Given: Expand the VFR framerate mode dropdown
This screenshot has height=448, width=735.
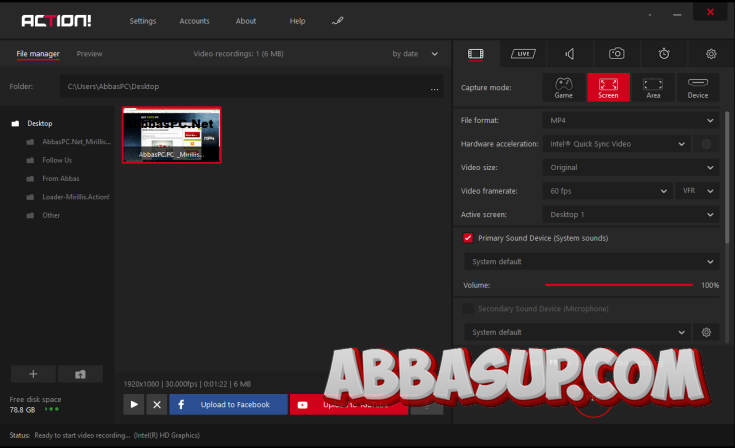Looking at the screenshot, I should pyautogui.click(x=697, y=191).
